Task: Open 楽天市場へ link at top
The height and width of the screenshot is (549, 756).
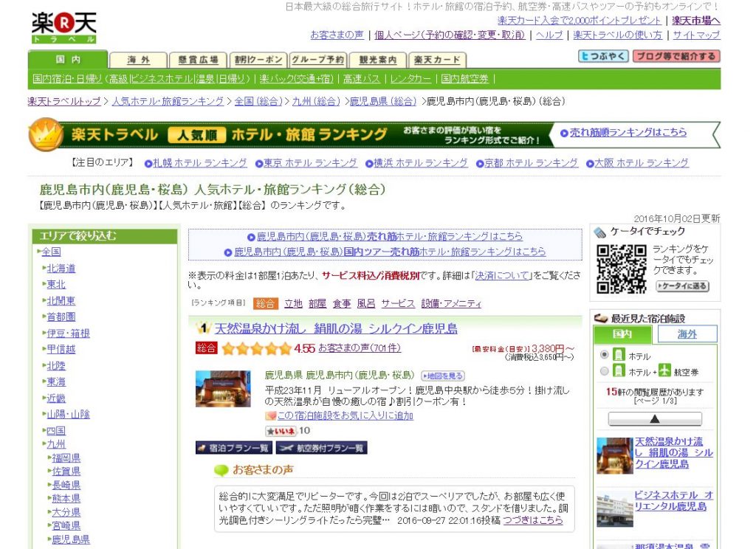Action: click(x=695, y=20)
